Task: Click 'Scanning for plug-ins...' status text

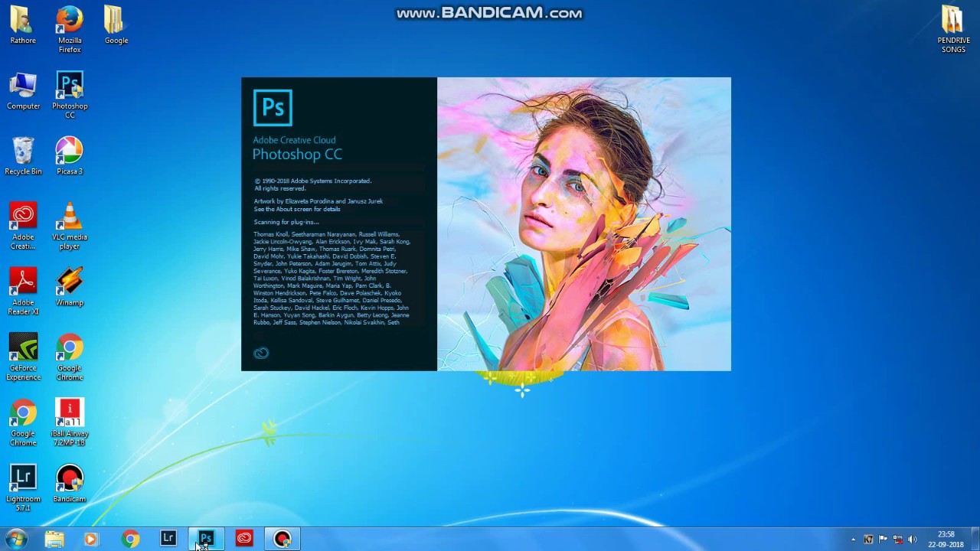Action: coord(286,222)
